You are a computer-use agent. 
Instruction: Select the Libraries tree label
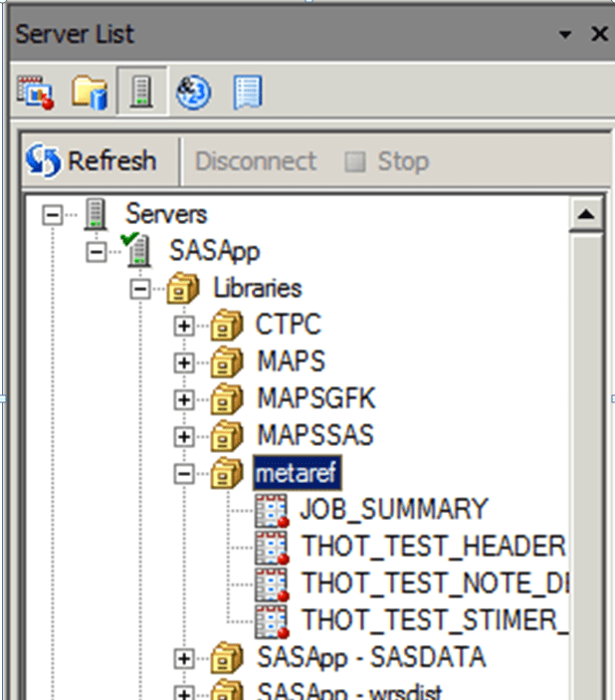(x=258, y=288)
